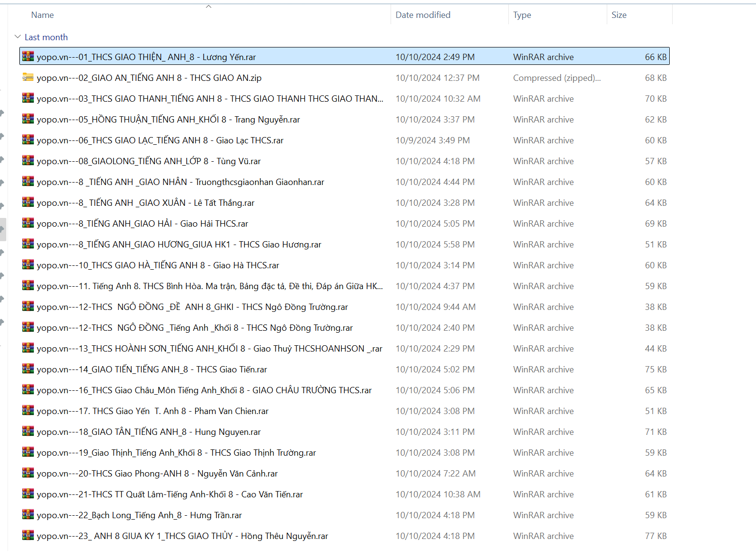Select file name 06_THCS GIAO LẠC - Giao Lạc THCS.rar
756x554 pixels.
point(160,140)
